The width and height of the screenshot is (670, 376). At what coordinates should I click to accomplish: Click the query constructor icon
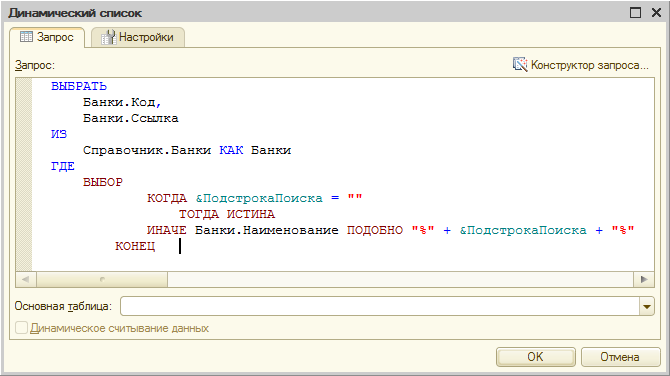520,65
